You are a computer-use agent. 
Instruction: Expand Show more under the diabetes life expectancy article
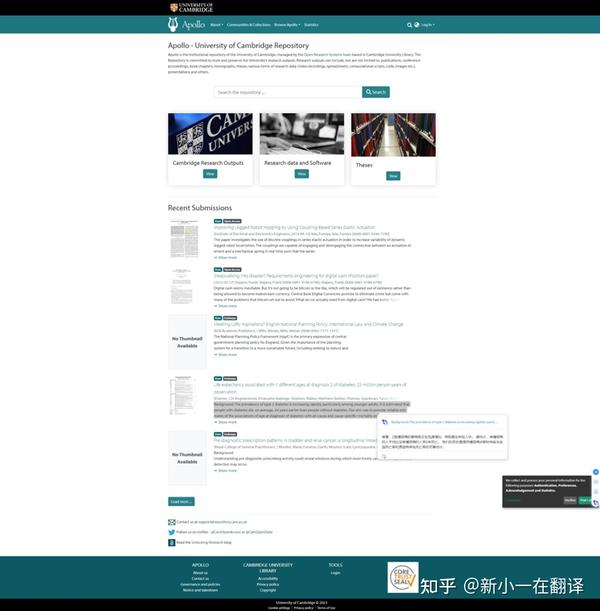point(226,422)
